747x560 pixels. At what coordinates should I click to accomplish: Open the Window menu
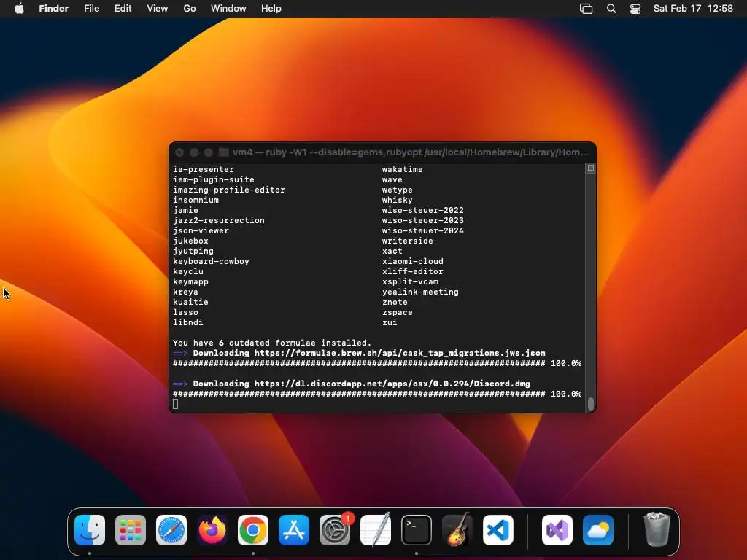(228, 9)
